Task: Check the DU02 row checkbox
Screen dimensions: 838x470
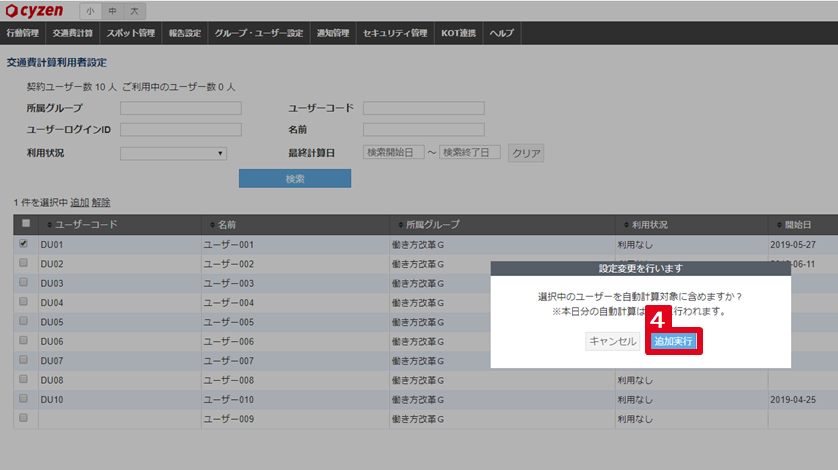Action: tap(23, 263)
